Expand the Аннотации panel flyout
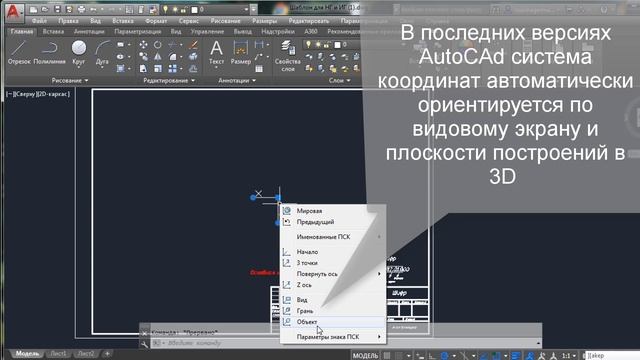The image size is (640, 360). (237, 80)
